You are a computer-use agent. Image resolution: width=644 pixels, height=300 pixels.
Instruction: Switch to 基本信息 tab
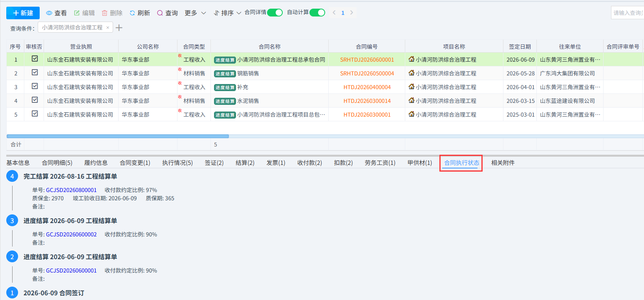tap(18, 163)
